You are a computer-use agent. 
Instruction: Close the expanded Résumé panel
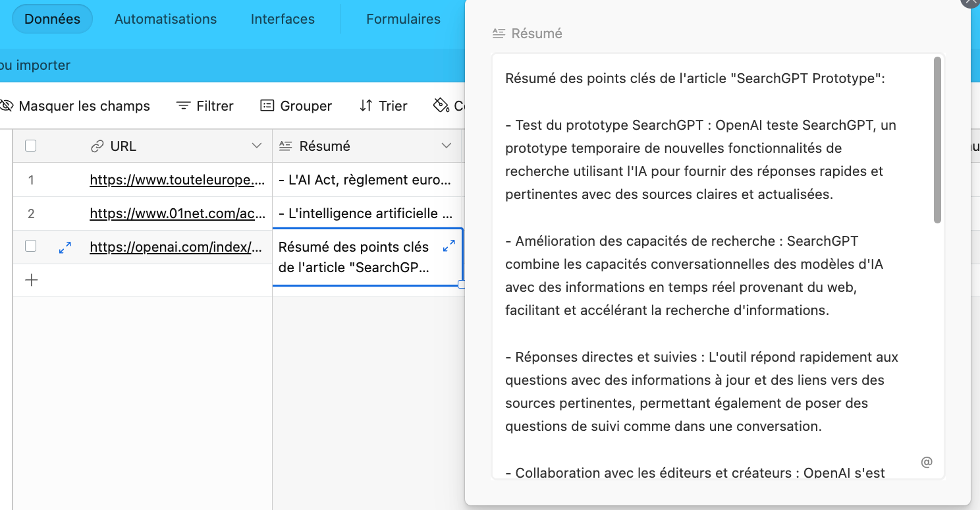pos(972,2)
